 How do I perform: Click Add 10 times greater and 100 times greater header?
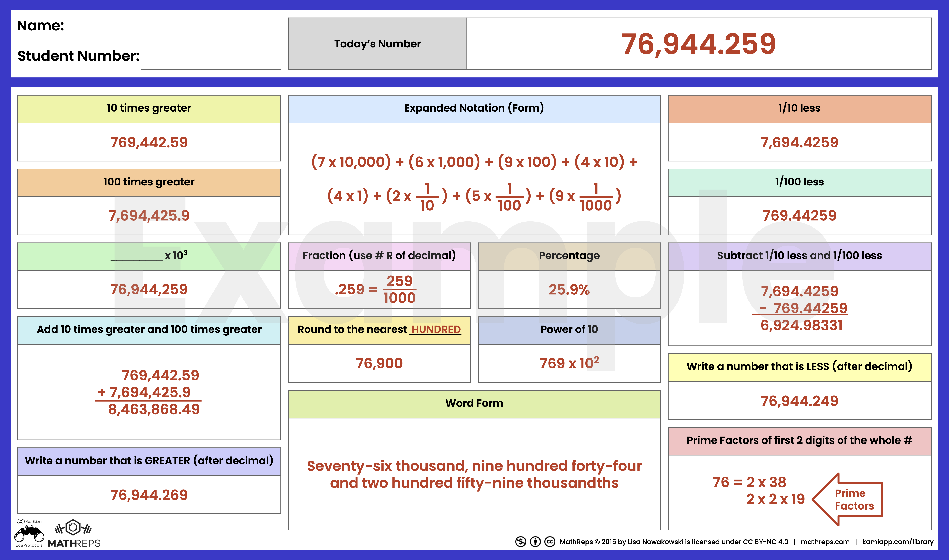click(x=149, y=330)
